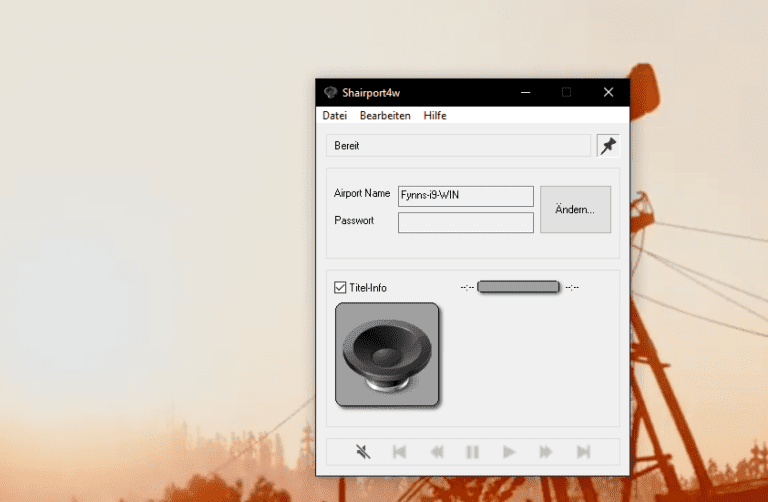
Task: Rewind the current track
Action: coord(436,452)
